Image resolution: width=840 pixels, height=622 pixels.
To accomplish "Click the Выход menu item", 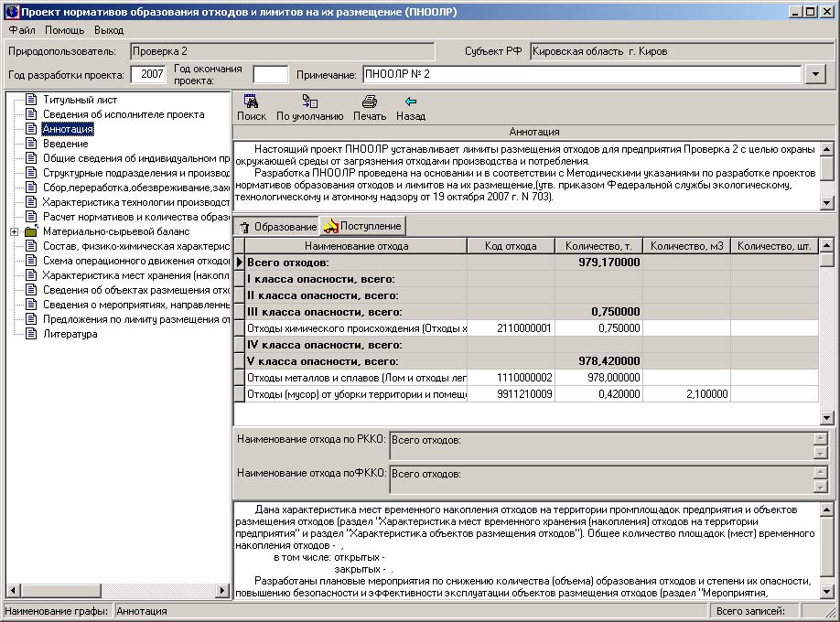I will [109, 30].
